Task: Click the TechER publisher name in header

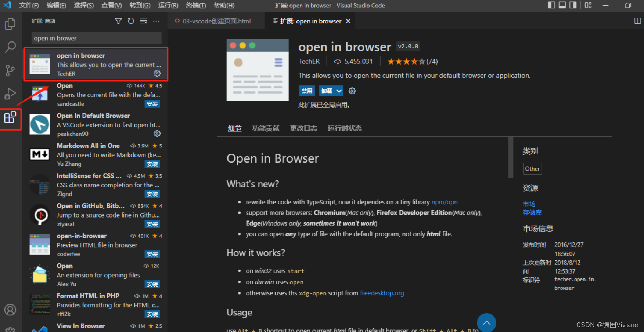Action: pos(309,62)
